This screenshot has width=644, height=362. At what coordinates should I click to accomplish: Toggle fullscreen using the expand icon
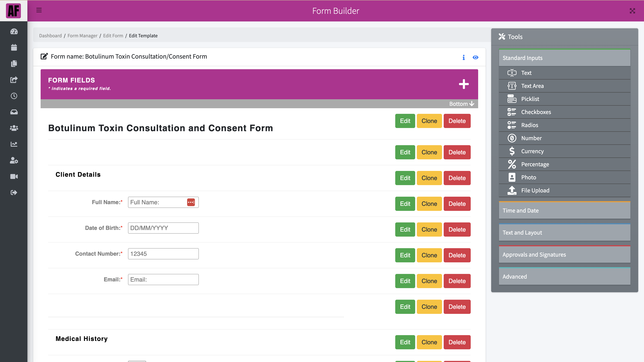coord(632,11)
